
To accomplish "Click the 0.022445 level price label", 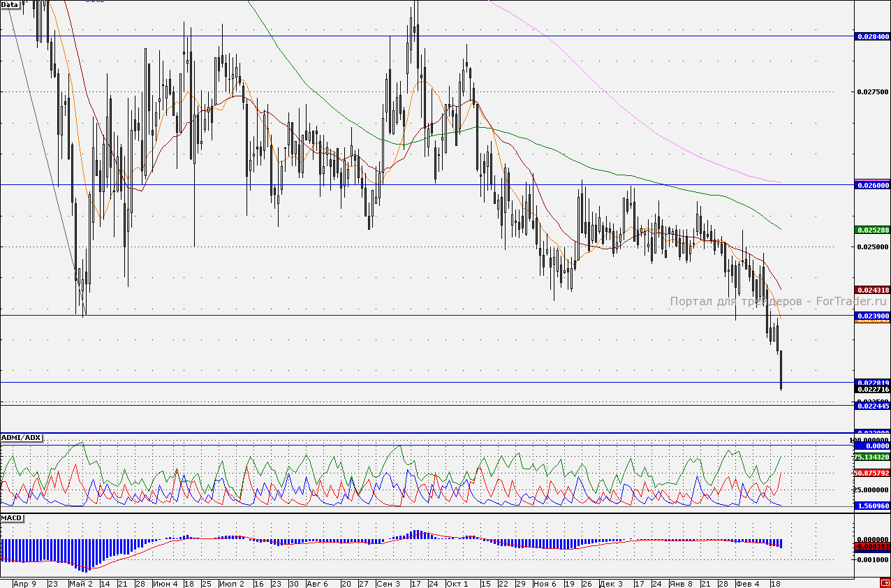I will coord(872,406).
